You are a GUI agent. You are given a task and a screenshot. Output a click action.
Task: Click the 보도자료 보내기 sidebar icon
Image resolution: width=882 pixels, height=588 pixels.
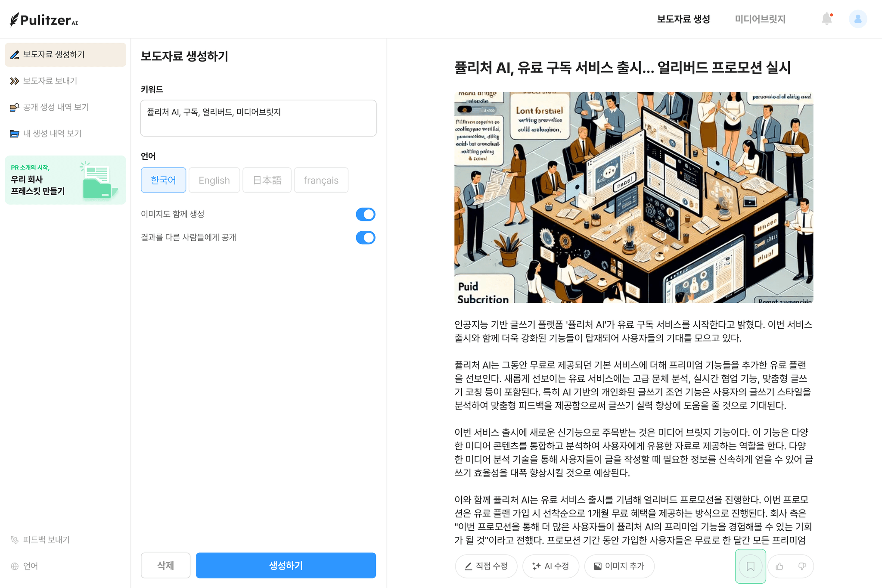[x=14, y=81]
